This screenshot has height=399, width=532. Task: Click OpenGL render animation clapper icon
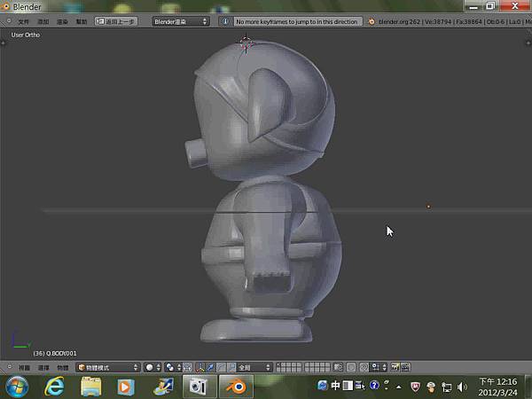pos(406,367)
